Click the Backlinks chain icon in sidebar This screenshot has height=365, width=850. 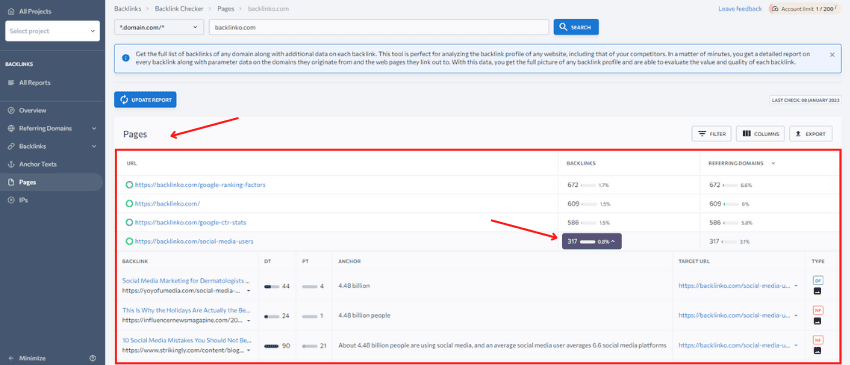11,146
